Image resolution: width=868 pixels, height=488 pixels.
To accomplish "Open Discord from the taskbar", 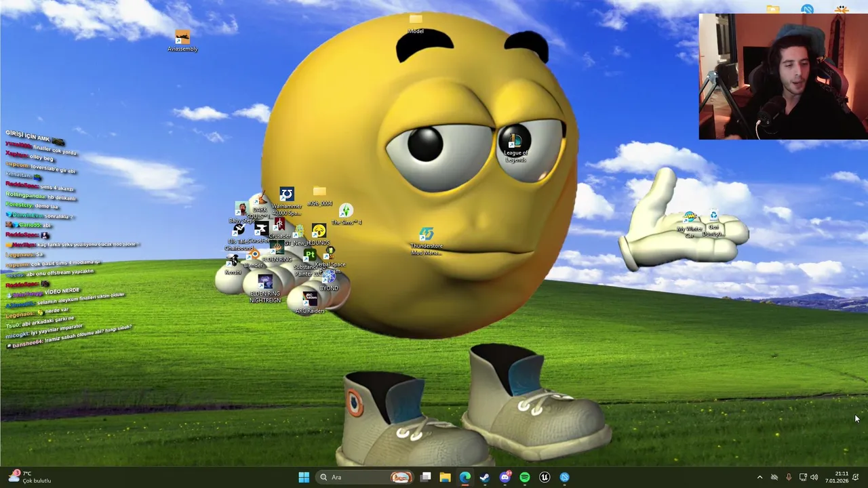I will click(x=505, y=477).
